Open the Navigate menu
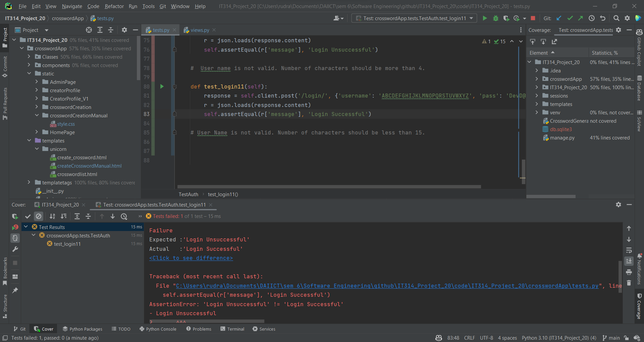 [72, 6]
